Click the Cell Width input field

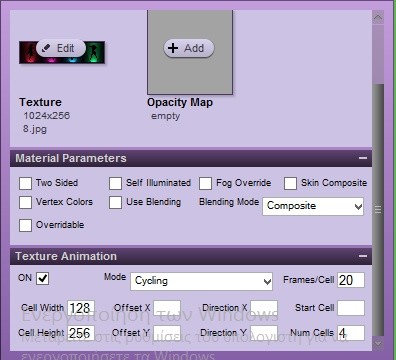(x=81, y=308)
